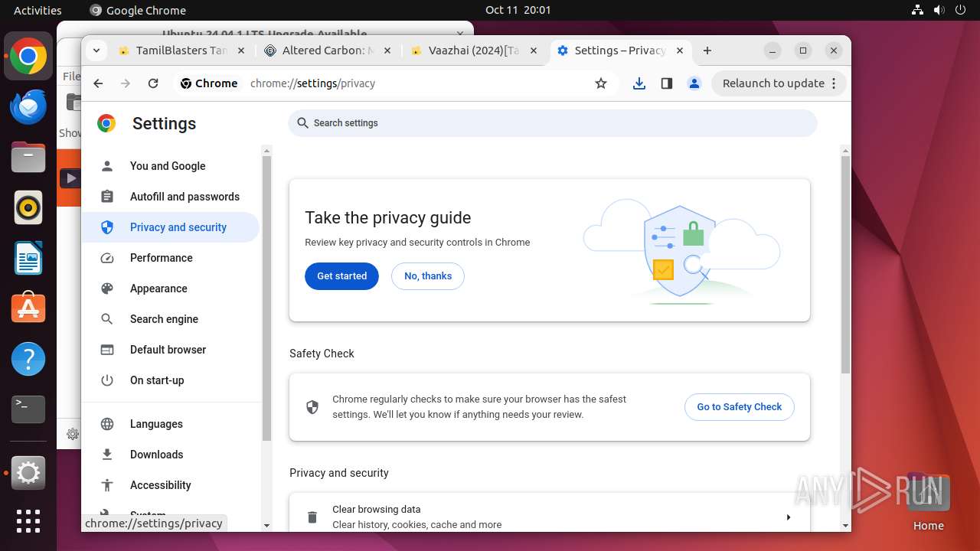Bookmark this page with the star icon
Screen dimensions: 980x551
[x=601, y=83]
